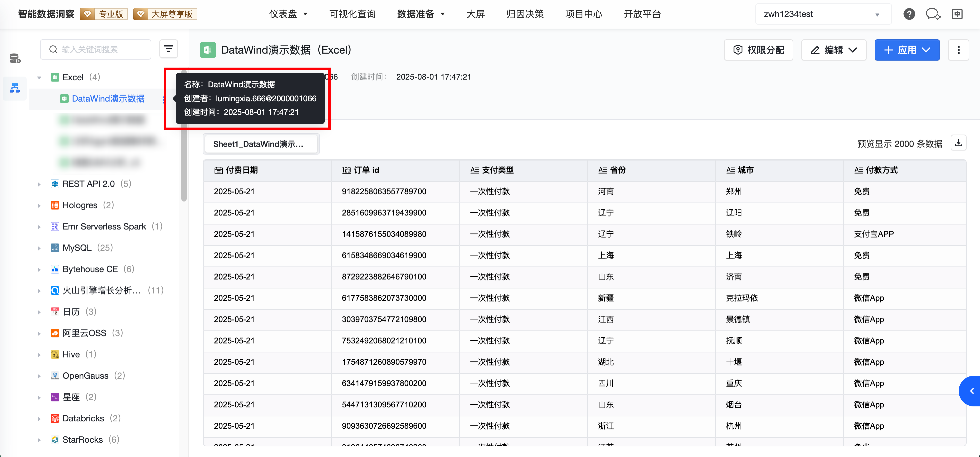The height and width of the screenshot is (457, 980).
Task: Collapse the Excel tree group
Action: [x=39, y=78]
